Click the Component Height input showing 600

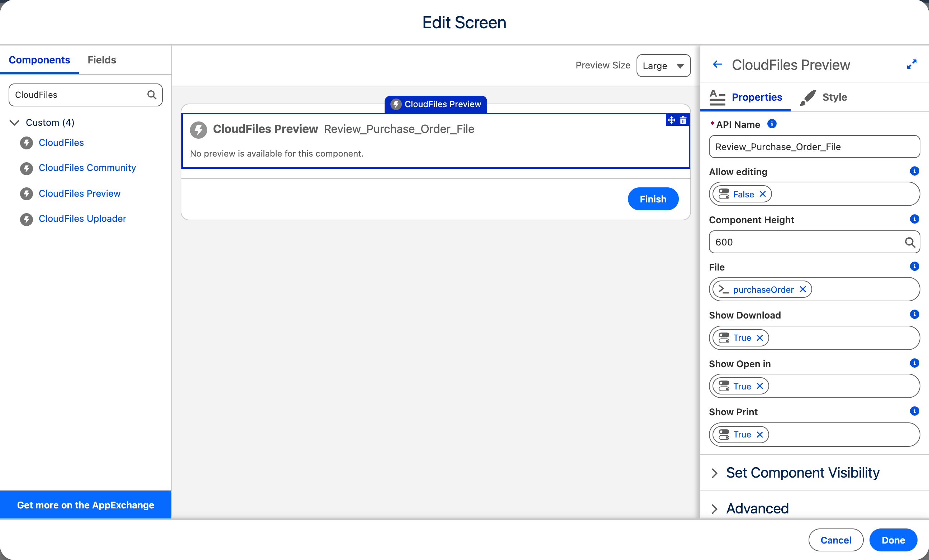(814, 242)
